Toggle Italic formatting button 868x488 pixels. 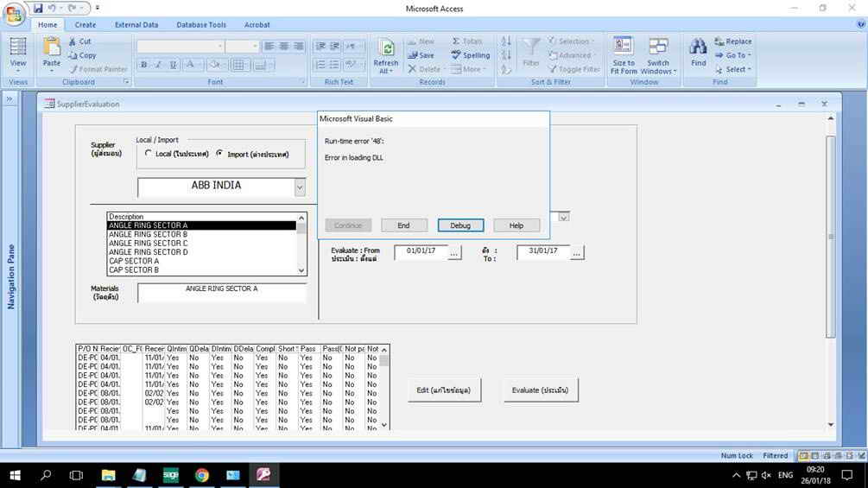pyautogui.click(x=158, y=65)
